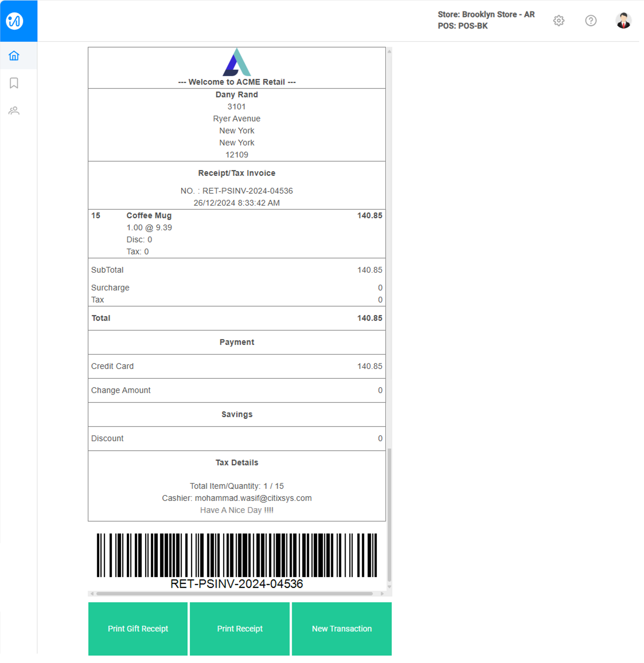
Task: Click Total Item/Quantity: 1 / 15 text
Action: click(x=237, y=486)
